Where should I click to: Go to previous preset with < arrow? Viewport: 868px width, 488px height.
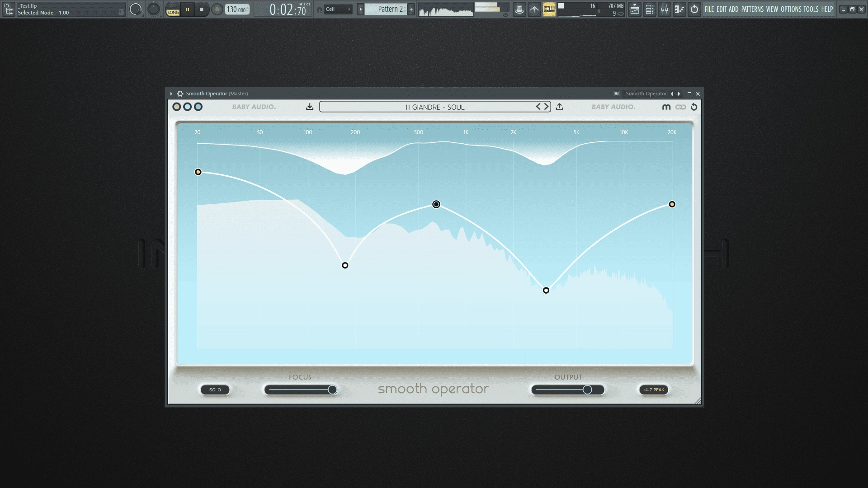pos(538,107)
